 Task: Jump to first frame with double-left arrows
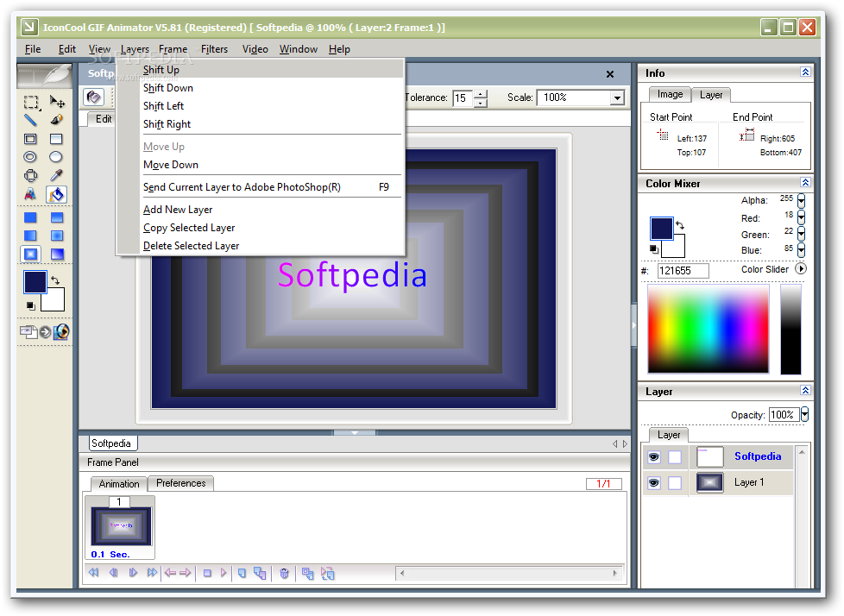pyautogui.click(x=94, y=572)
